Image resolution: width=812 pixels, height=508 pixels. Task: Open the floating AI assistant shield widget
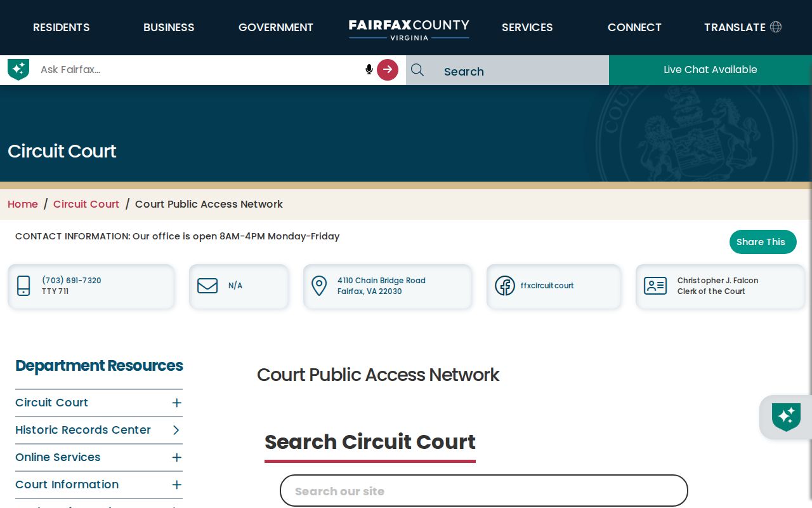(786, 417)
